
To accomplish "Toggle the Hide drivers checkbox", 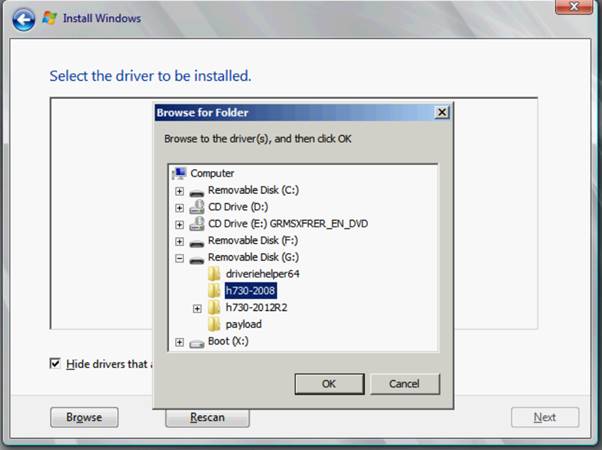I will [55, 363].
